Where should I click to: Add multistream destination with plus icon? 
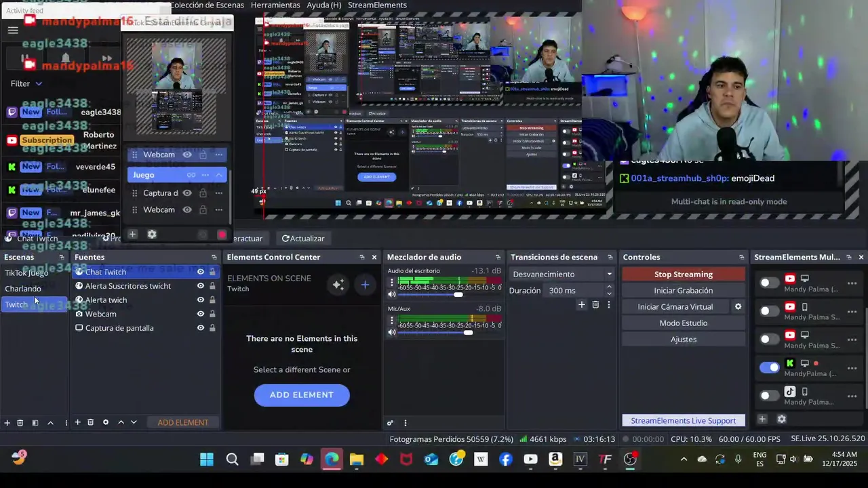[762, 420]
